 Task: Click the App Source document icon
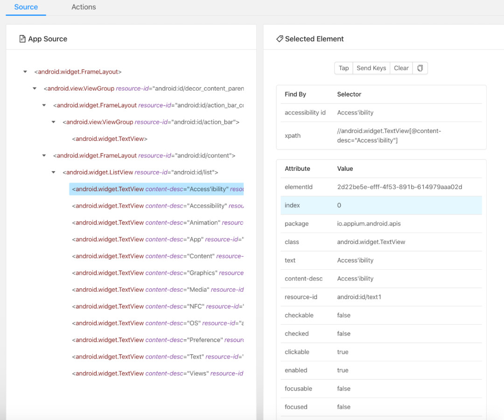click(22, 39)
